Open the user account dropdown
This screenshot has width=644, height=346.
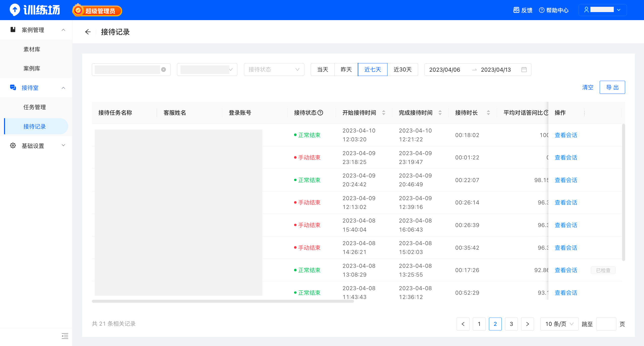point(602,10)
